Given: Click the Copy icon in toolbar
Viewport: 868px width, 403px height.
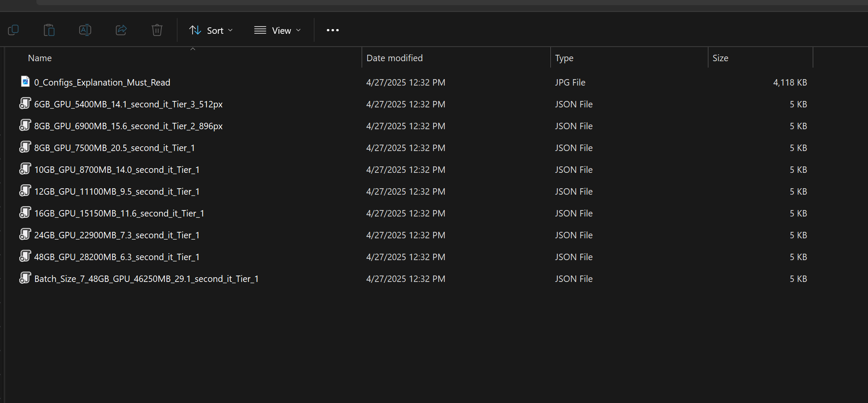Looking at the screenshot, I should [13, 30].
